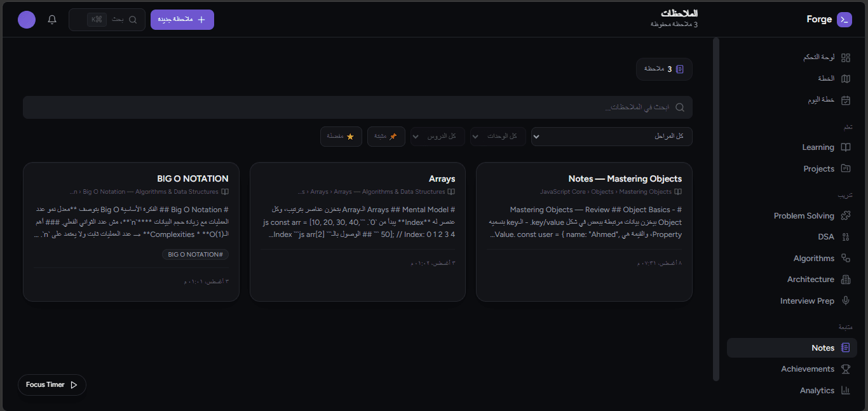Click the BIG O NOTATION# tag chip
The width and height of the screenshot is (868, 411).
click(x=195, y=254)
